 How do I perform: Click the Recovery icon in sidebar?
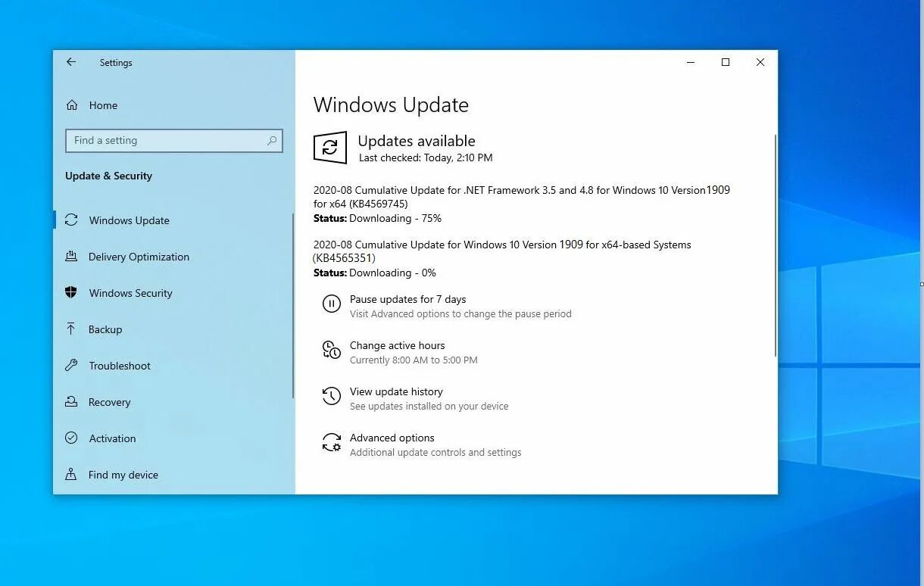coord(71,401)
